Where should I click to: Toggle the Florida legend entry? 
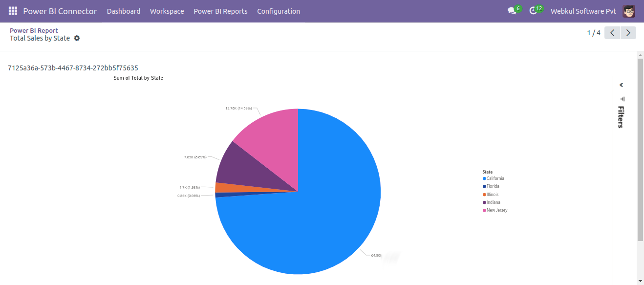tap(492, 186)
